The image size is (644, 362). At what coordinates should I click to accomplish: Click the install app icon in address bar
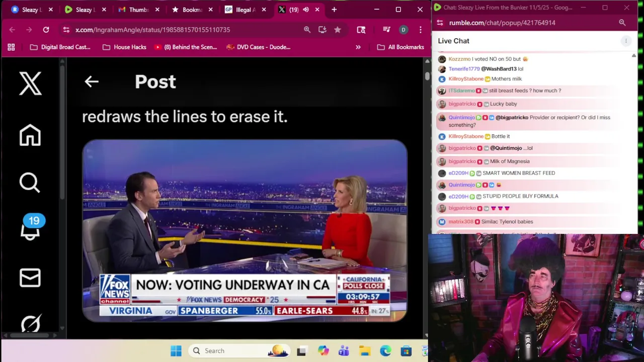click(x=323, y=30)
